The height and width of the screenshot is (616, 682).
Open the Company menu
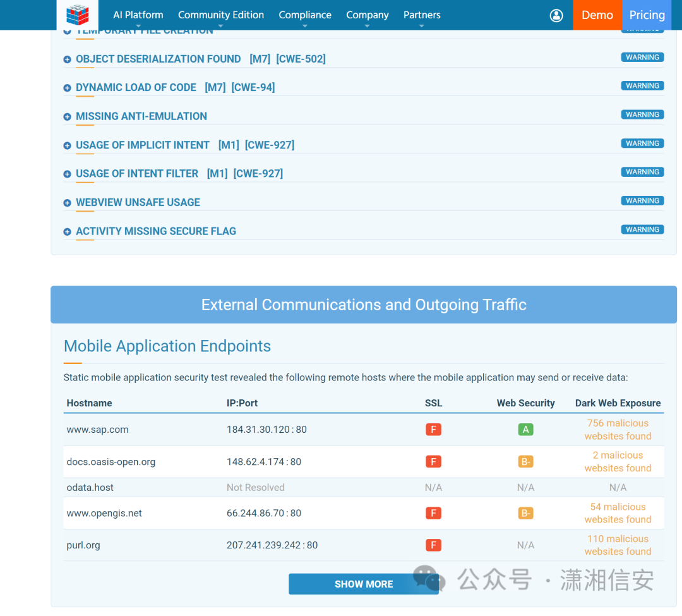367,15
